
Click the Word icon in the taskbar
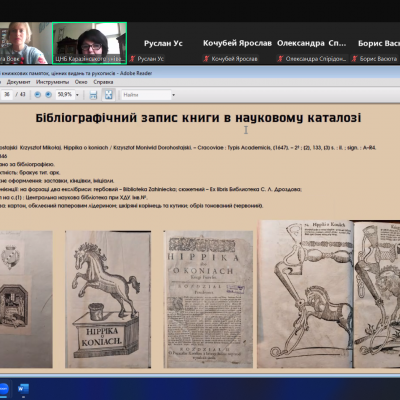(x=23, y=389)
